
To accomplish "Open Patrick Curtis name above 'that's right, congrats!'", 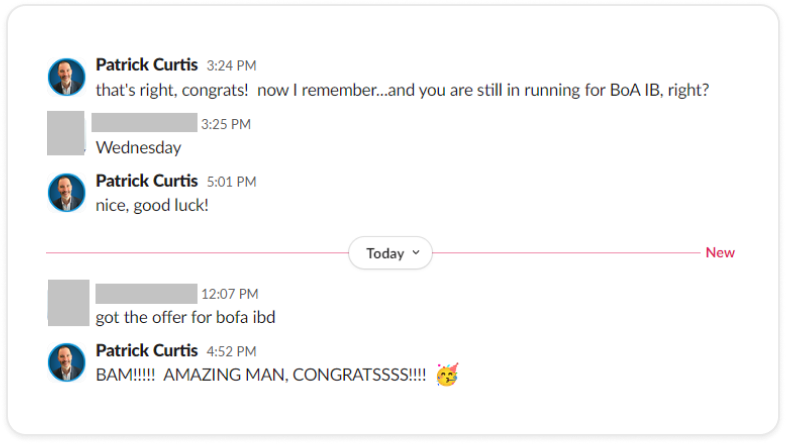I will pos(146,65).
